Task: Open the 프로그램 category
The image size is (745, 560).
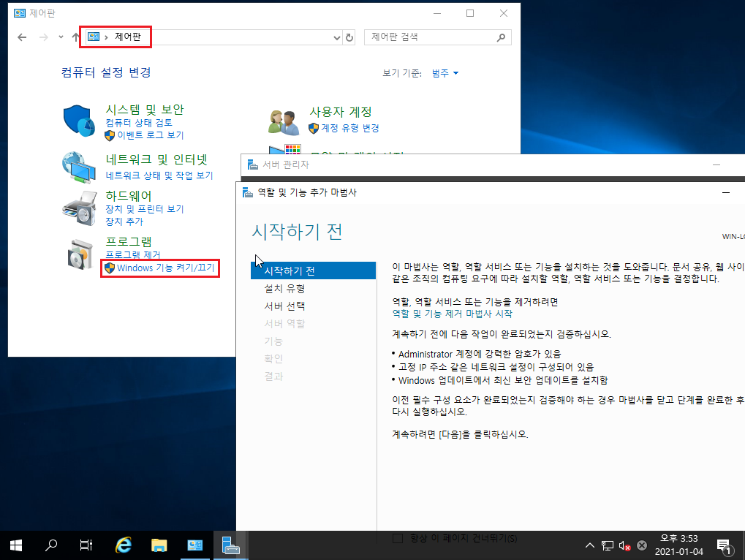Action: point(128,241)
